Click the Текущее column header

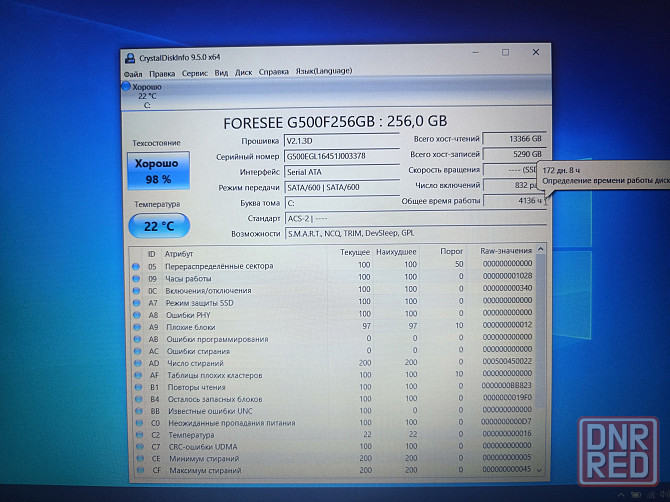pos(355,252)
